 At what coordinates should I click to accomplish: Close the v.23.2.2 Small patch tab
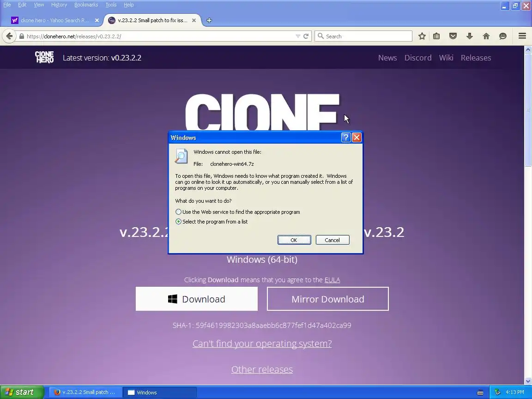pos(194,20)
